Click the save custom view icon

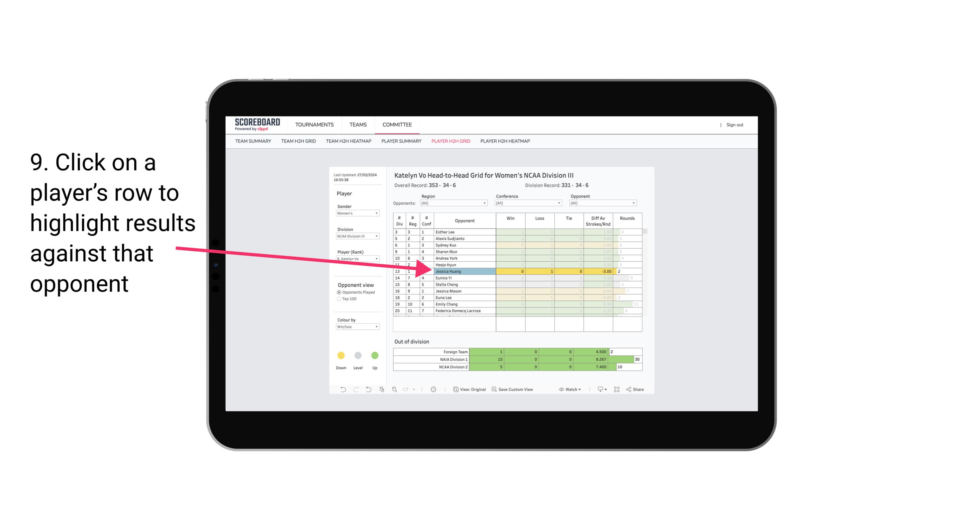[x=495, y=390]
